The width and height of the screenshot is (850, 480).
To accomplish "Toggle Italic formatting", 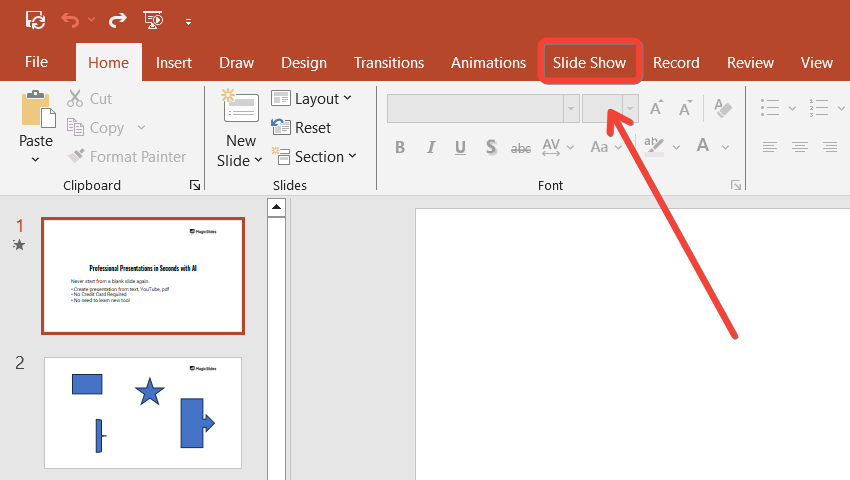I will click(x=431, y=147).
